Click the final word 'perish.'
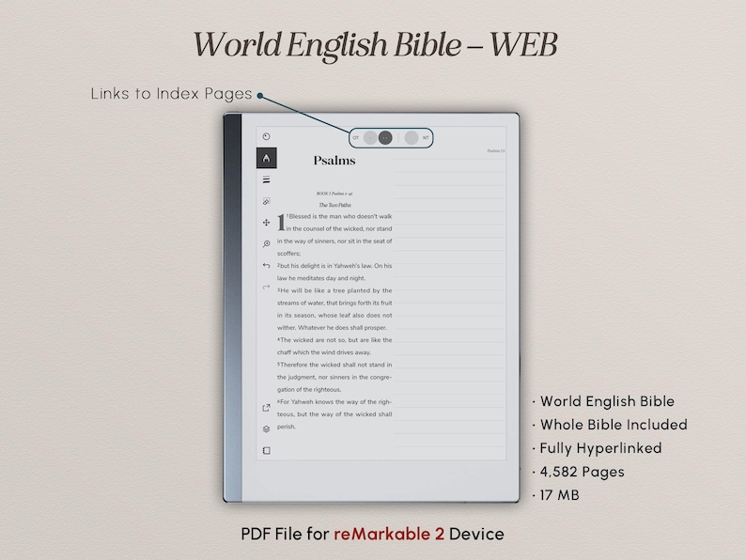Screen dimensions: 746x560 tap(287, 427)
